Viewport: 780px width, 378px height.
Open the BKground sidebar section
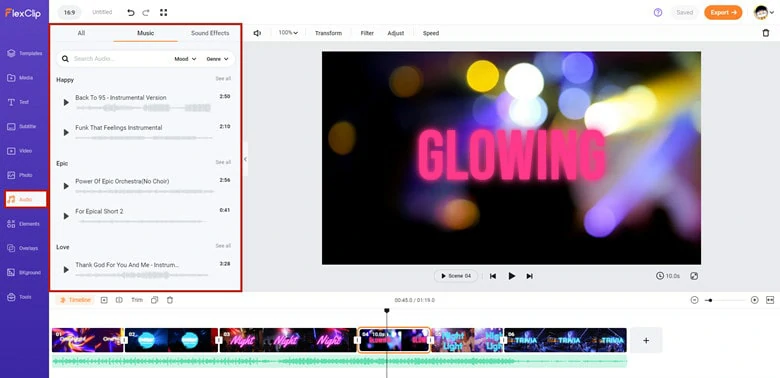23,273
